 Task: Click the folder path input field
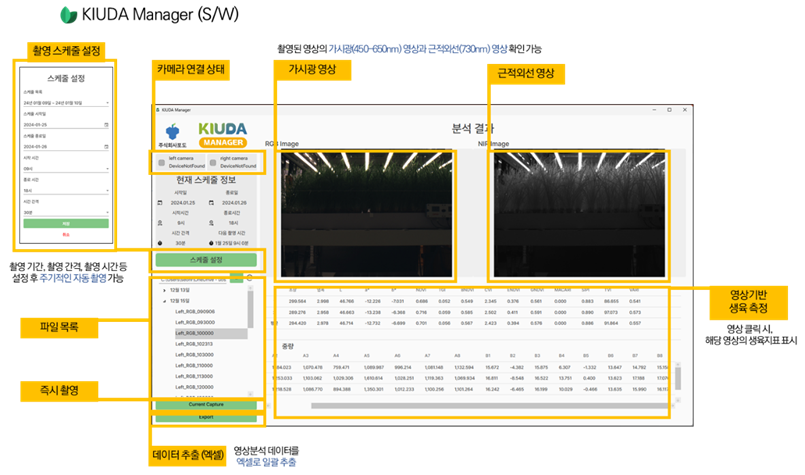pos(193,279)
